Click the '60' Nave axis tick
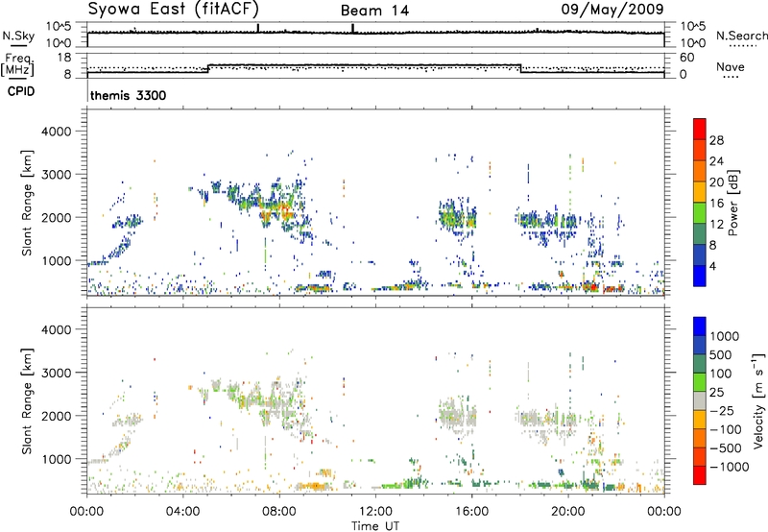Viewport: 768px width, 532px height. [687, 58]
